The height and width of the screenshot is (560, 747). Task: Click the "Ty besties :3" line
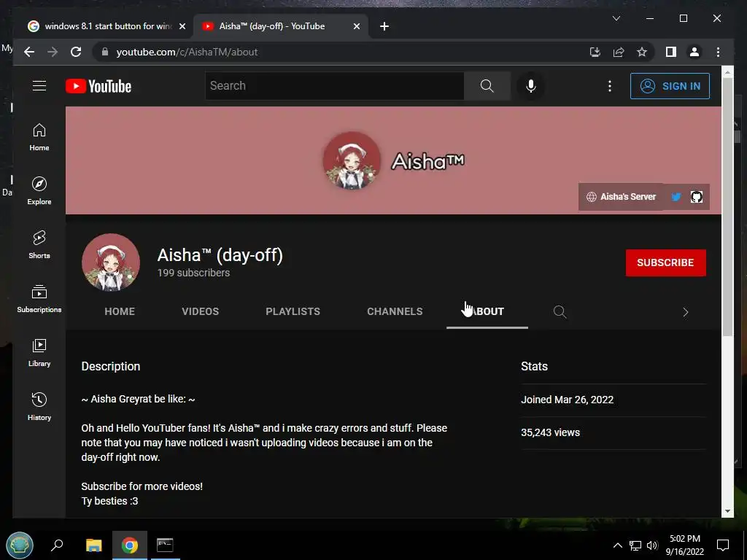click(109, 501)
